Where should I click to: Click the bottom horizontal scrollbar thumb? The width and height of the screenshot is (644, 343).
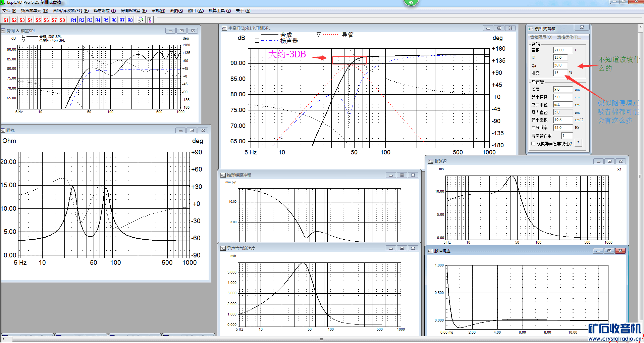click(322, 339)
